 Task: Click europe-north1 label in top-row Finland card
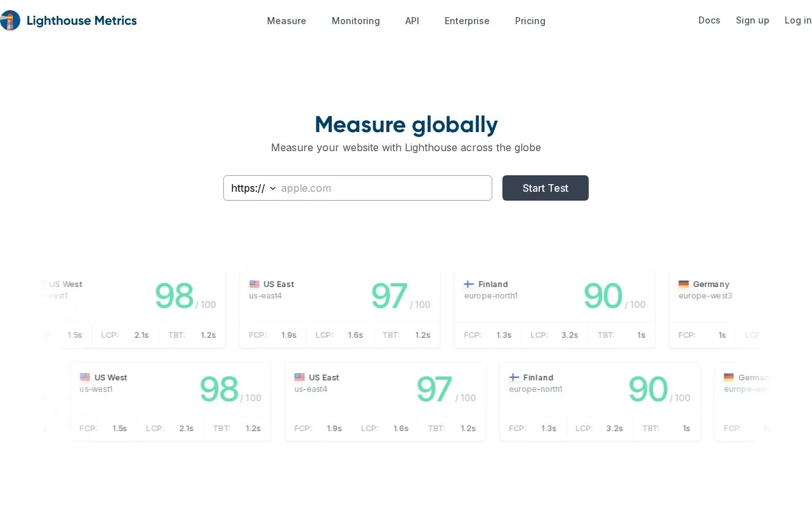pos(490,296)
